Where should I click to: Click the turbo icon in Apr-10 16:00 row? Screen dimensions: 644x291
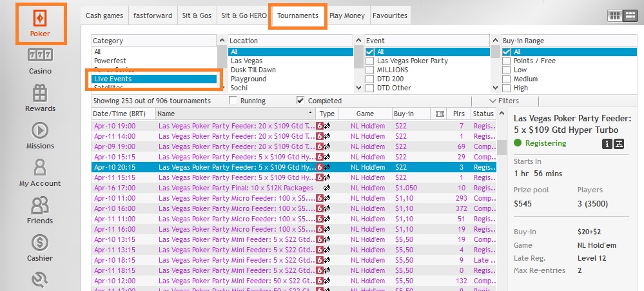(x=327, y=208)
